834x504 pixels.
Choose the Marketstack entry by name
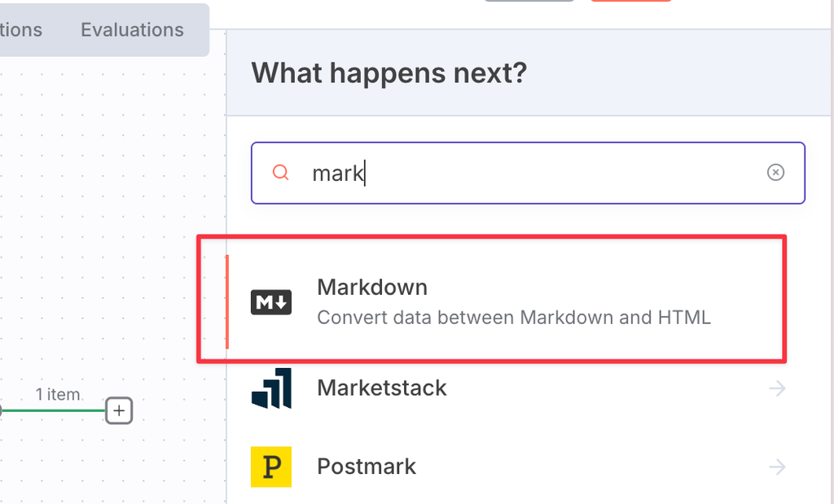(x=382, y=388)
